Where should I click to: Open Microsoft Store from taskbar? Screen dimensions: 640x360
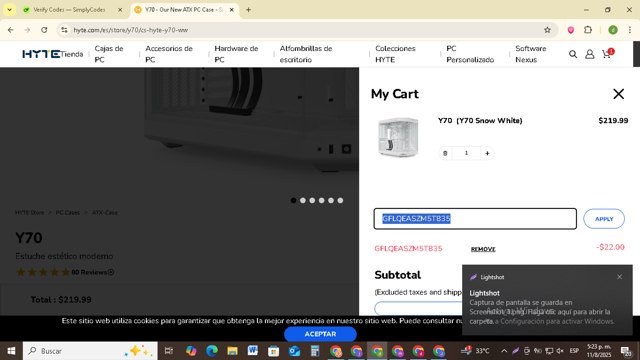[x=273, y=351]
